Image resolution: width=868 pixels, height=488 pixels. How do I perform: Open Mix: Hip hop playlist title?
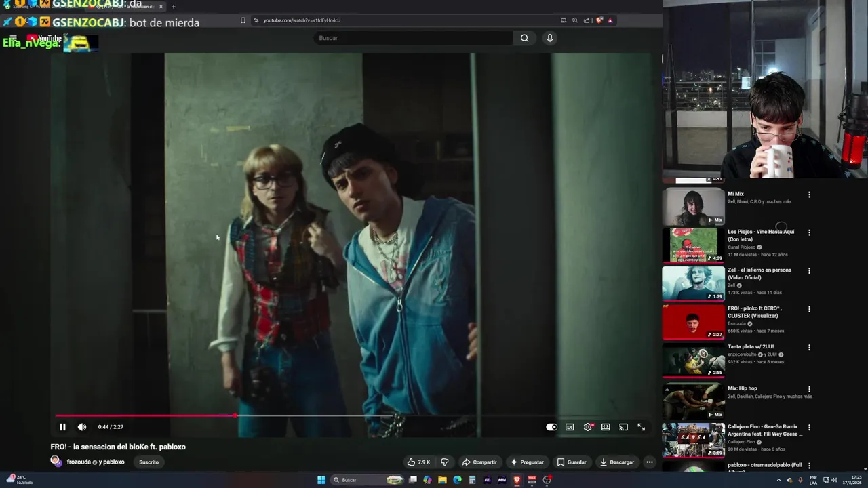click(743, 389)
